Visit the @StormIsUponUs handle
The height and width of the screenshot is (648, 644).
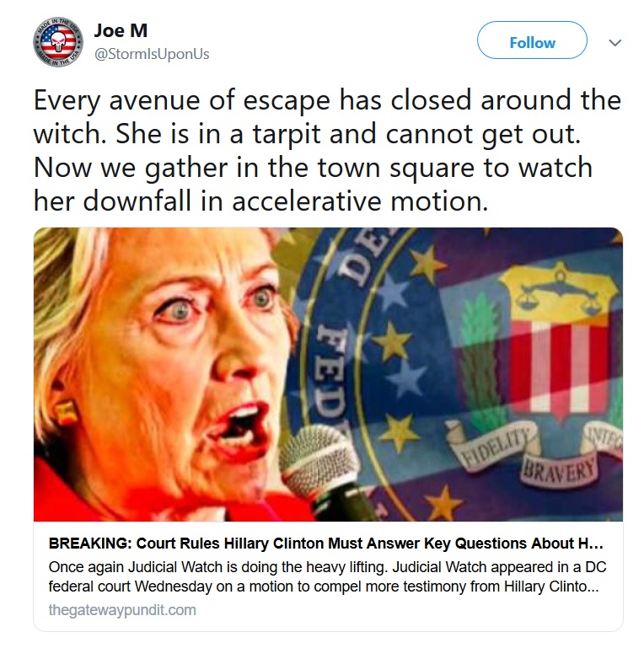coord(152,54)
